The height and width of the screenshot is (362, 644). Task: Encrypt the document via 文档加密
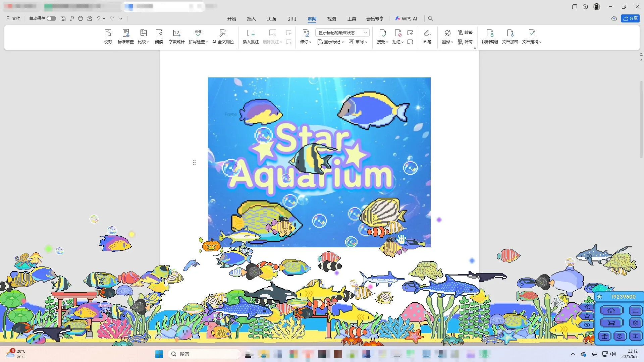509,36
